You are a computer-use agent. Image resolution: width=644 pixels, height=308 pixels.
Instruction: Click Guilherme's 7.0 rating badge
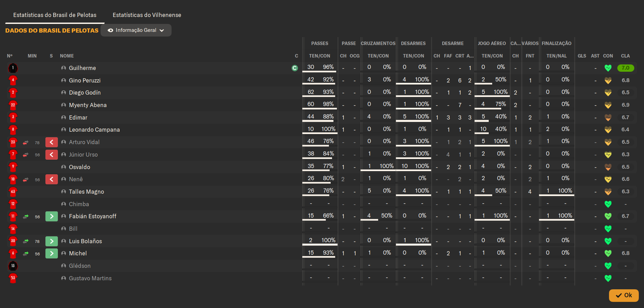pos(626,68)
